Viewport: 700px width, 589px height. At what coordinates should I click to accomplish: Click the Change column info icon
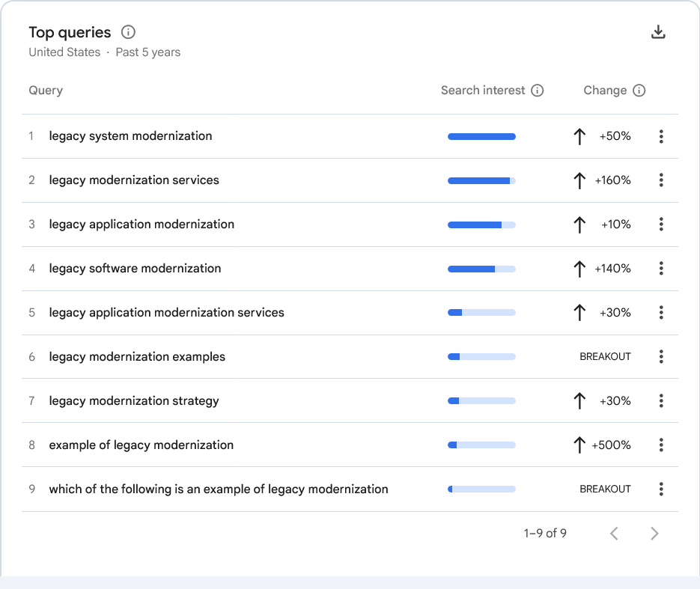(x=640, y=90)
